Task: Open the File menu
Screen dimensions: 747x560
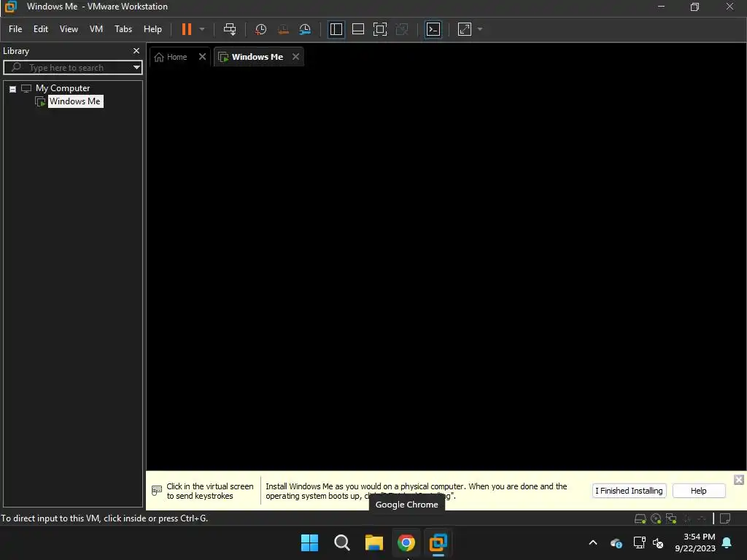Action: [15, 29]
